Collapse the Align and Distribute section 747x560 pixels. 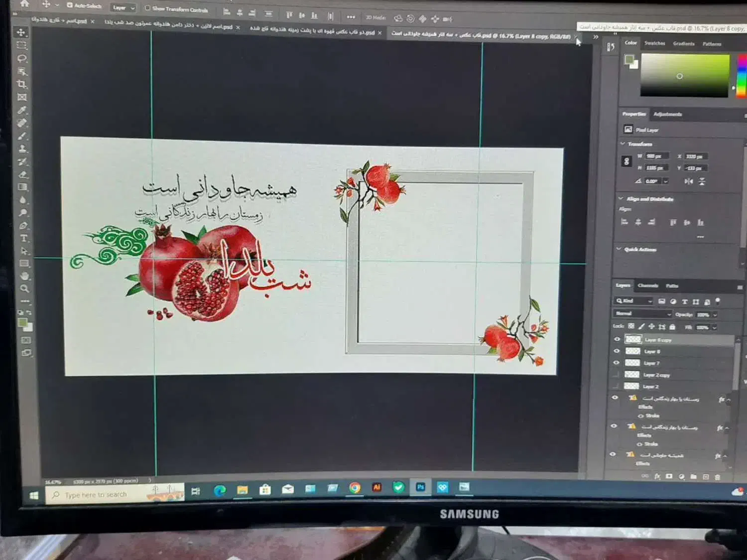pyautogui.click(x=621, y=198)
